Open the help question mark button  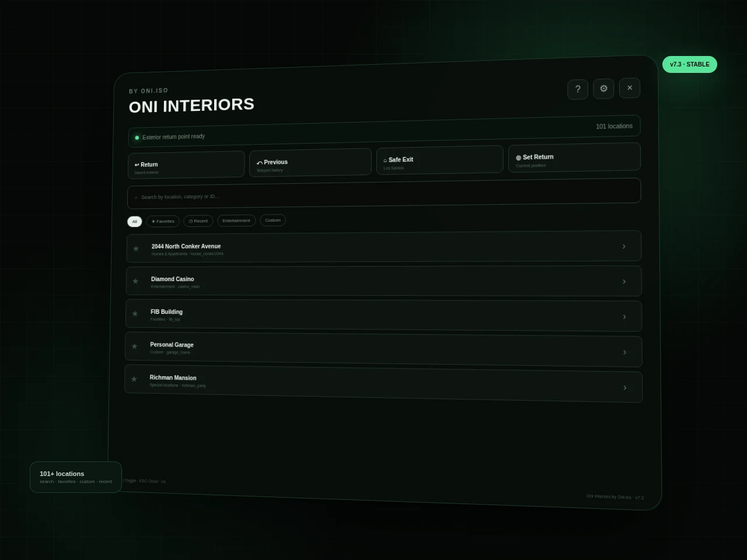tap(578, 89)
